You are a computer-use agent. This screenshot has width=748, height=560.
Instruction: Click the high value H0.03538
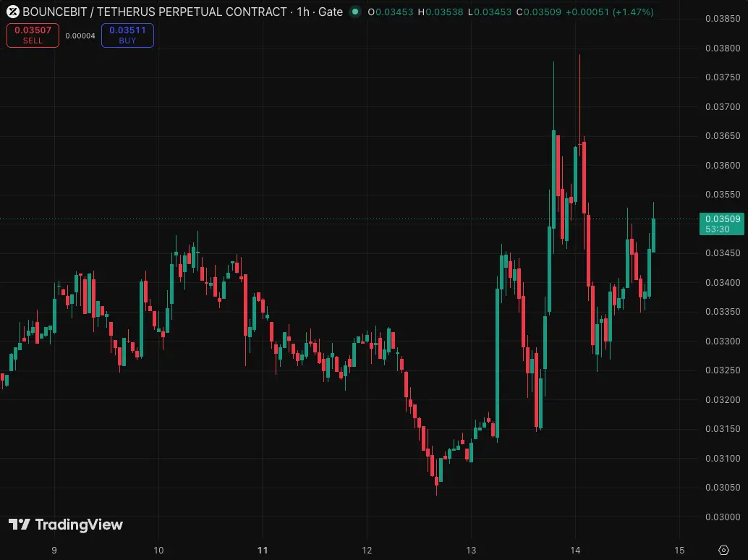click(441, 12)
